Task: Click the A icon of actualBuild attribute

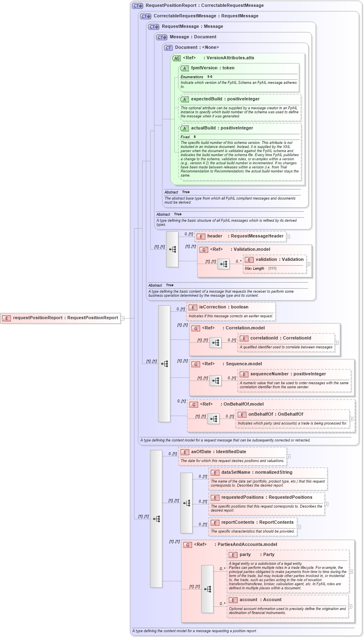Action: click(x=184, y=129)
